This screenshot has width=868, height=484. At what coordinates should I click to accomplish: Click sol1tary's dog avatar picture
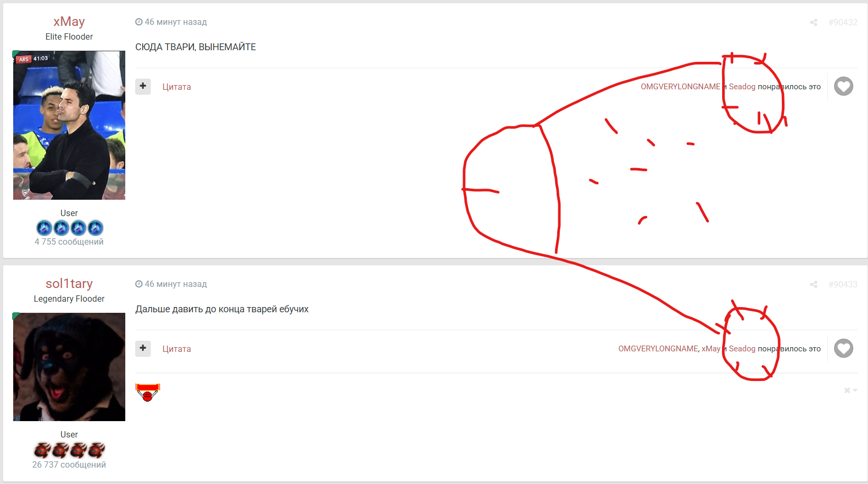pyautogui.click(x=69, y=367)
